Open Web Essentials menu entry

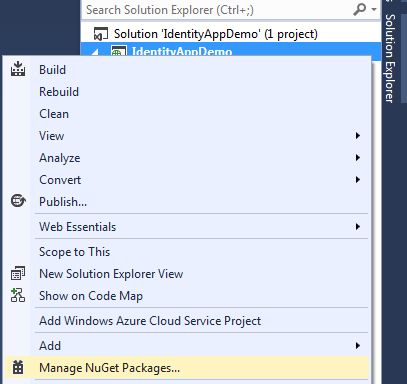(187, 227)
